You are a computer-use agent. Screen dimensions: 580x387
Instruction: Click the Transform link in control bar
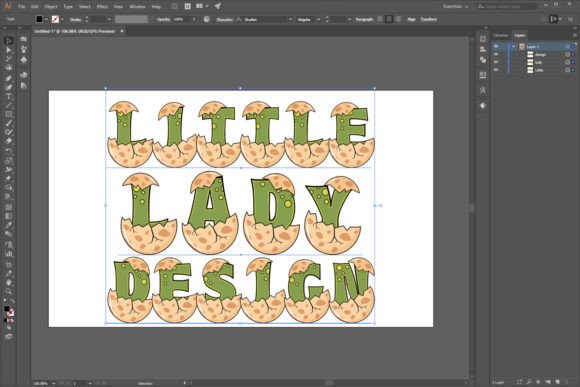click(428, 19)
